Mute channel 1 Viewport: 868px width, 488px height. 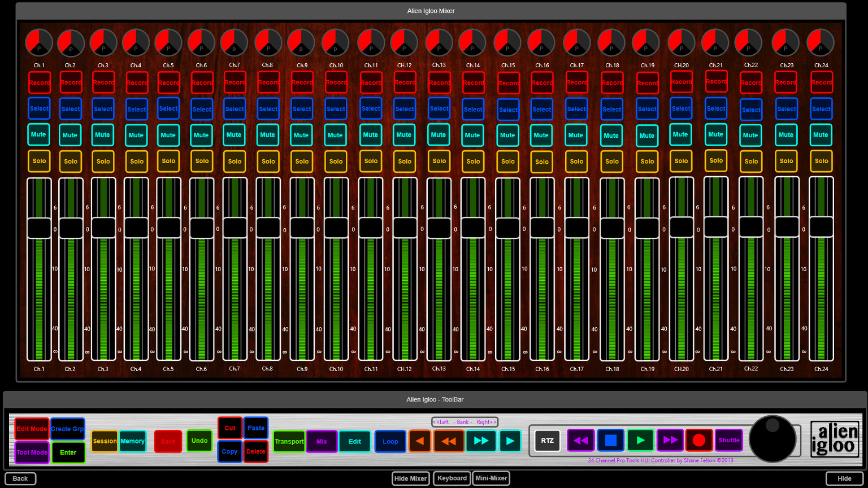coord(39,134)
